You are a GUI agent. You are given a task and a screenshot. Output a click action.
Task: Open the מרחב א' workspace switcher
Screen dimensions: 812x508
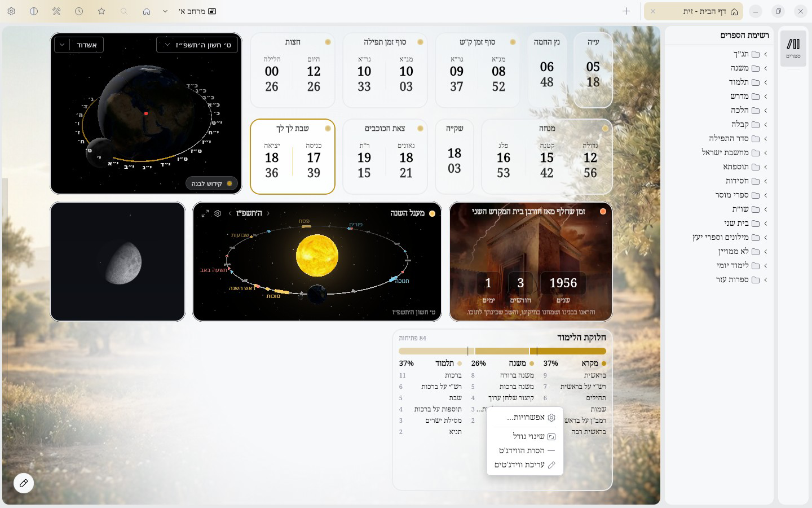[197, 11]
